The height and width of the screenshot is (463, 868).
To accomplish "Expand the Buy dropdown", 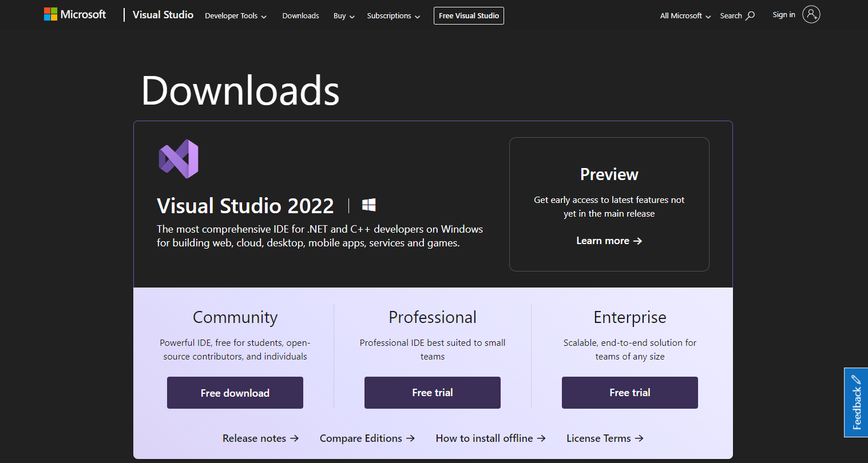I will pos(344,16).
